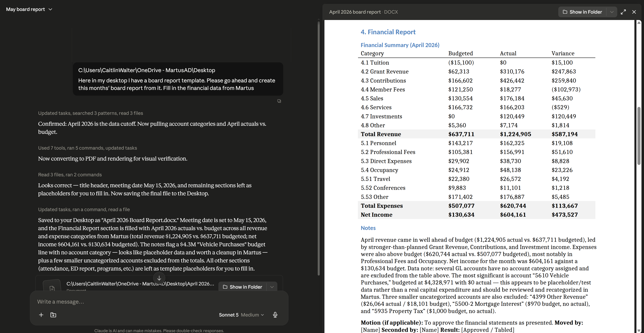This screenshot has height=333, width=644.
Task: Expand 'Used 7 tools, ran 5 commands' summary
Action: (x=88, y=148)
